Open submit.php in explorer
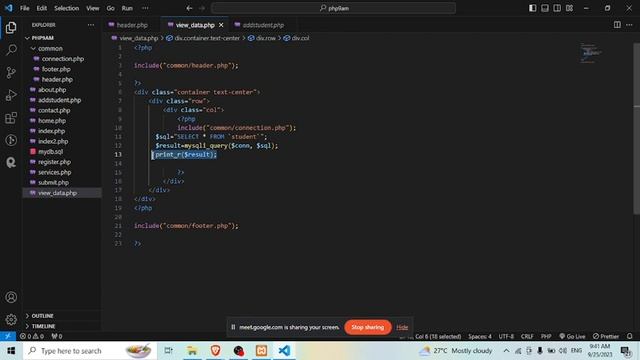The height and width of the screenshot is (360, 640). (x=53, y=182)
